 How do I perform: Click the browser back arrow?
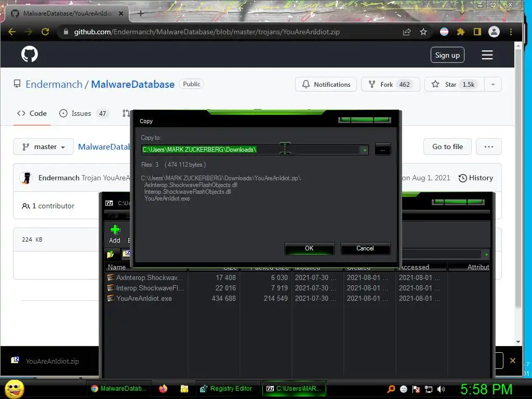tap(12, 32)
